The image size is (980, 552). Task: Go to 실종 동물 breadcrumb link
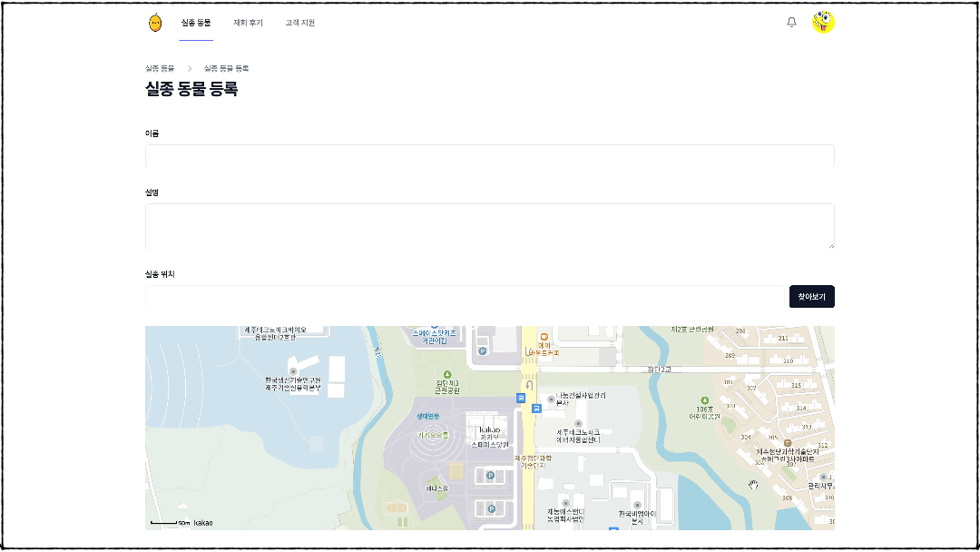pyautogui.click(x=160, y=68)
